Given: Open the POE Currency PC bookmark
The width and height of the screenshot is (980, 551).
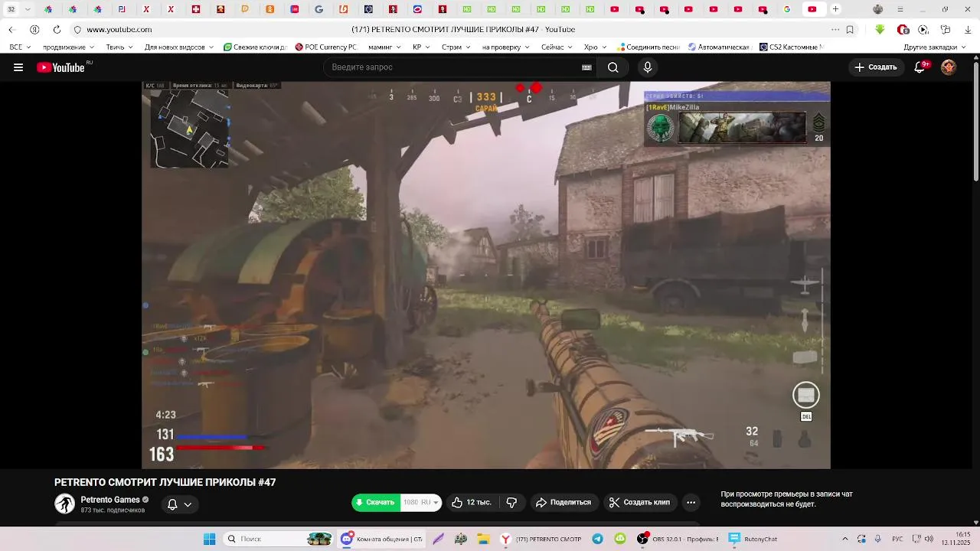Looking at the screenshot, I should [x=326, y=47].
